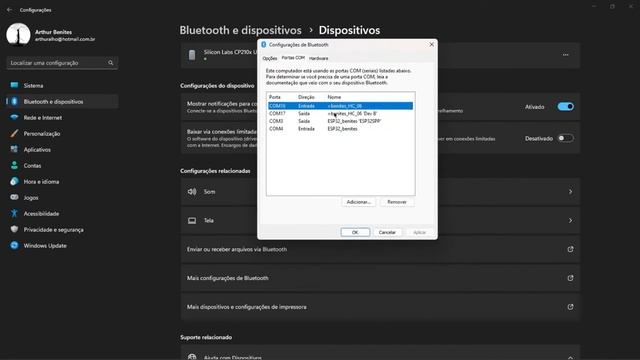This screenshot has height=360, width=640.
Task: Open Mais dispositivos e configurações de impressora
Action: coord(380,307)
